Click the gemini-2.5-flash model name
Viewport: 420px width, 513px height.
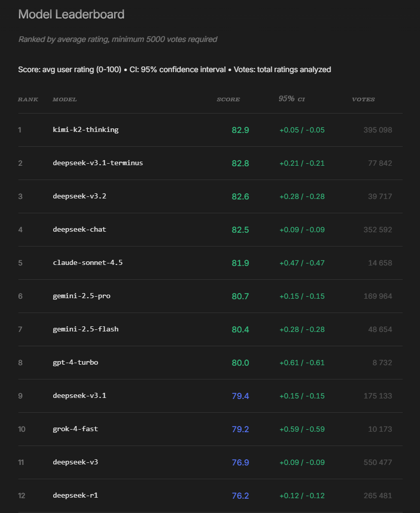pyautogui.click(x=85, y=329)
